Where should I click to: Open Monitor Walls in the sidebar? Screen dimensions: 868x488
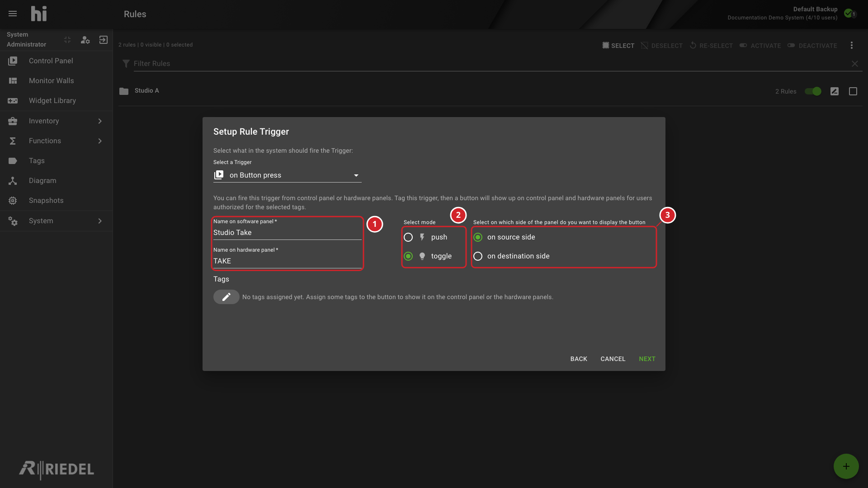[56, 81]
